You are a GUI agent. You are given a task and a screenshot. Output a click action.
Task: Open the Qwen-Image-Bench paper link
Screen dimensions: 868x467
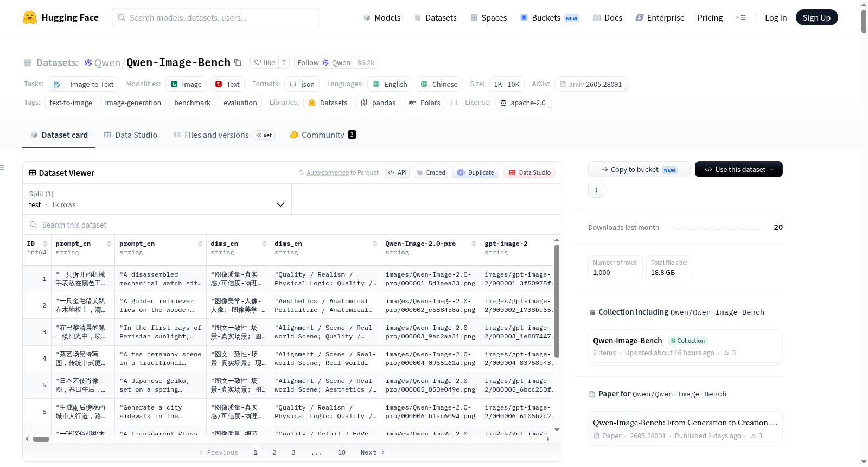click(x=685, y=428)
